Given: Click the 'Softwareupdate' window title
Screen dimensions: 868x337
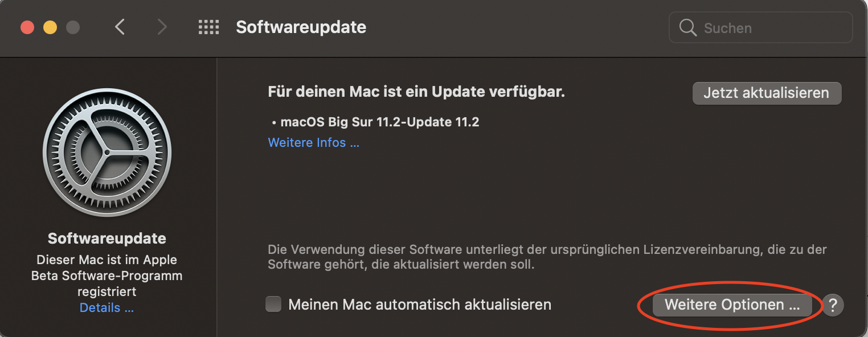Looking at the screenshot, I should [x=301, y=27].
